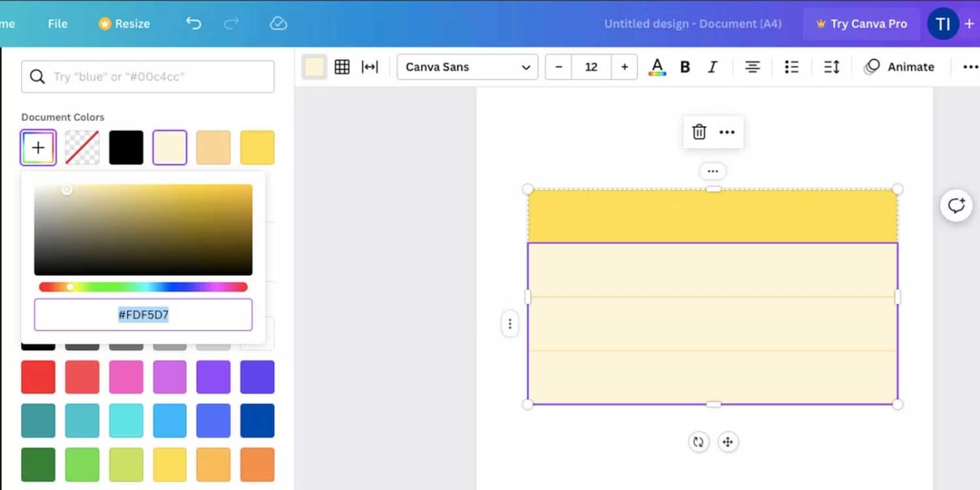The image size is (980, 490).
Task: Click the cell spacing icon
Action: (370, 67)
